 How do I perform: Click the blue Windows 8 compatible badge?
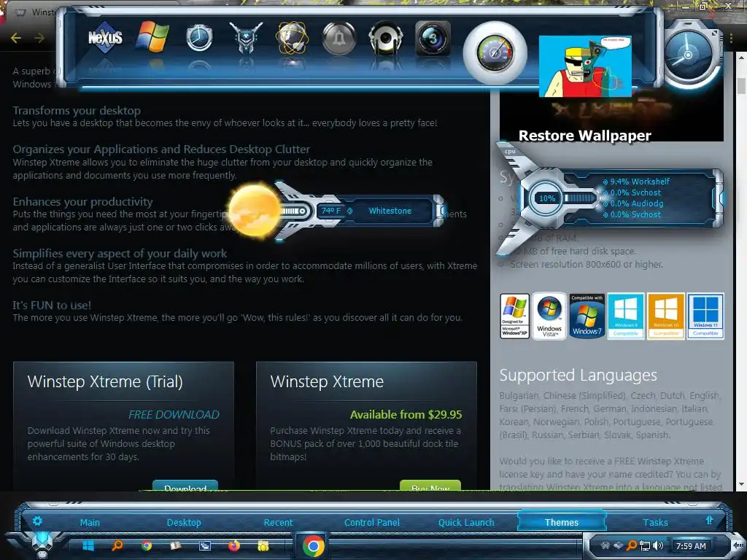click(625, 316)
